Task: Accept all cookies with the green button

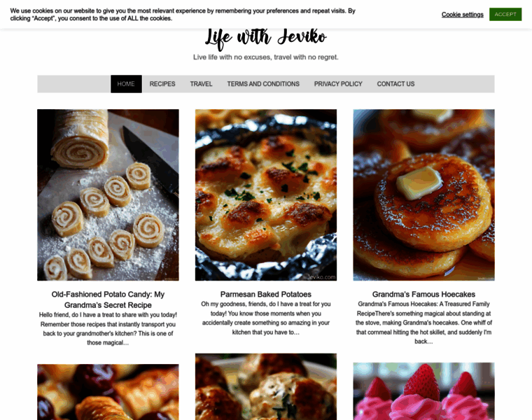Action: tap(505, 14)
